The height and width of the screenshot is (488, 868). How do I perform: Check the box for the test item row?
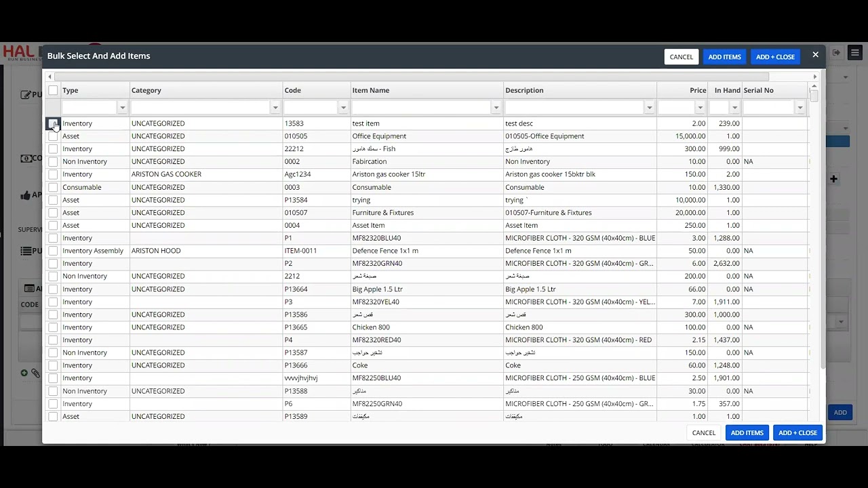(x=53, y=123)
